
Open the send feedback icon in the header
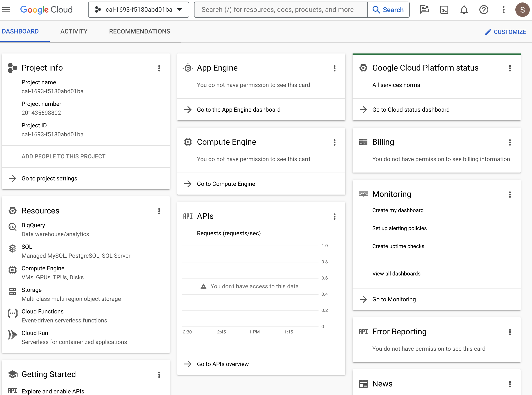424,10
